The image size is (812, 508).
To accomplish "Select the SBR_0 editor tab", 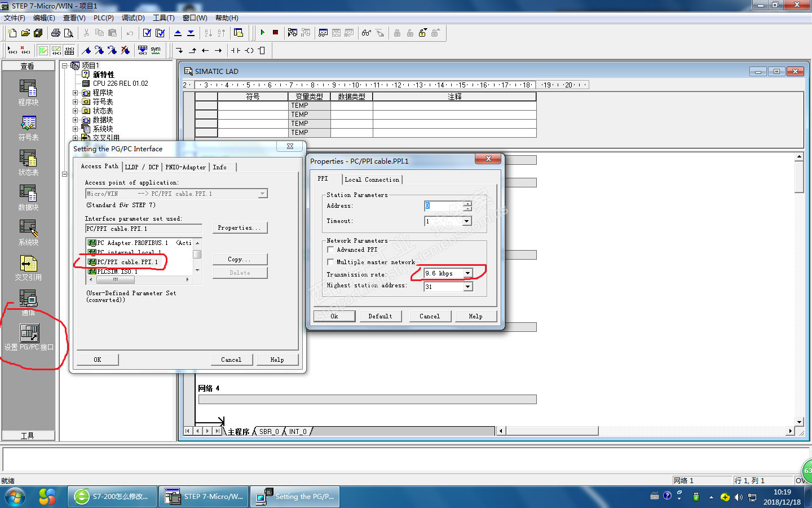I will pyautogui.click(x=269, y=432).
